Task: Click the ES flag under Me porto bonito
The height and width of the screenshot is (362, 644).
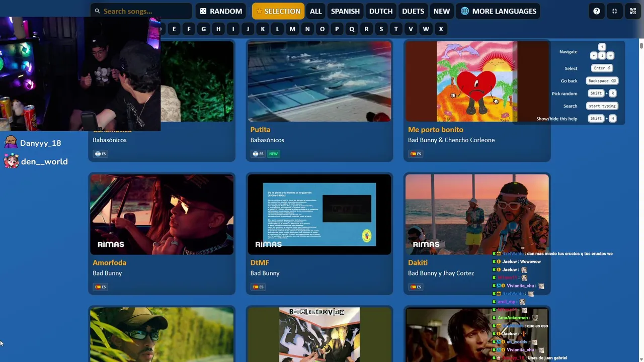Action: (x=416, y=154)
